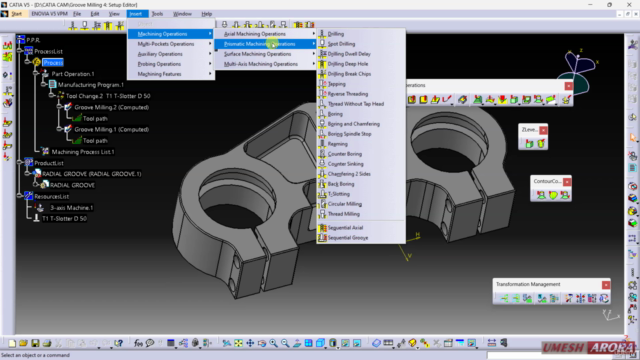
Task: Open the Help menu
Action: (207, 14)
